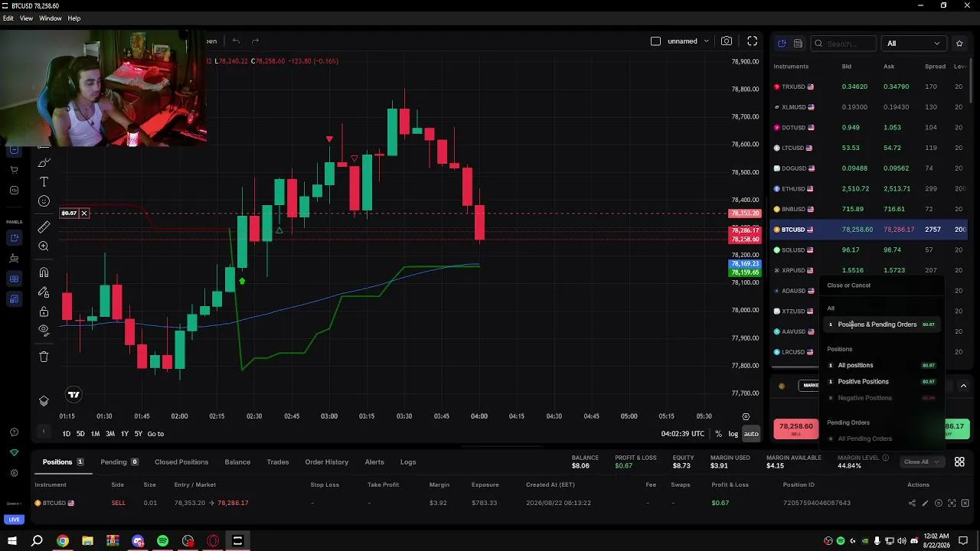The width and height of the screenshot is (980, 551).
Task: Click the SELL 78,258.60 button
Action: point(796,429)
